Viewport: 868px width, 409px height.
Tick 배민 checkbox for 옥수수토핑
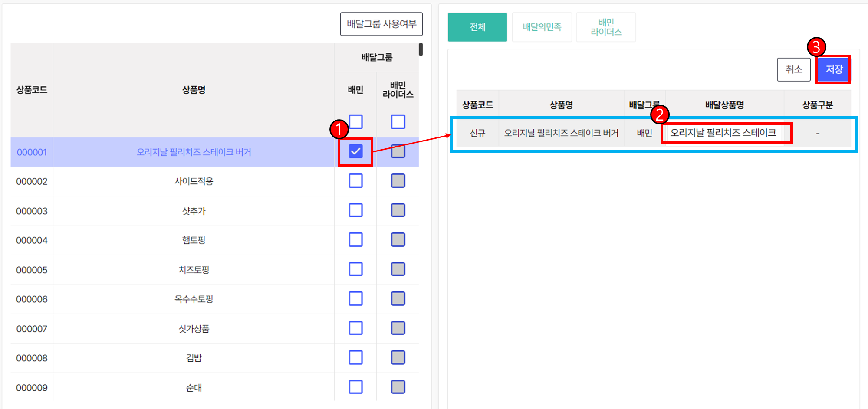pyautogui.click(x=355, y=299)
